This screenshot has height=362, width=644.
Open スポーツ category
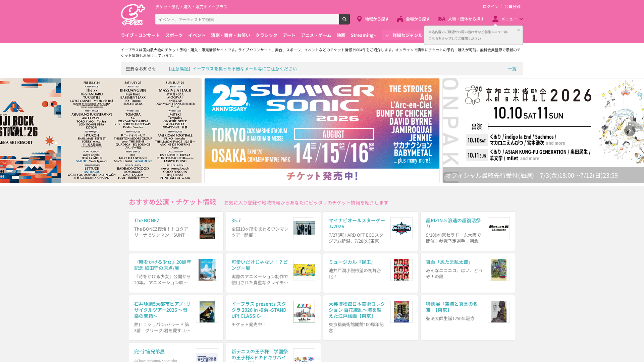tap(174, 35)
